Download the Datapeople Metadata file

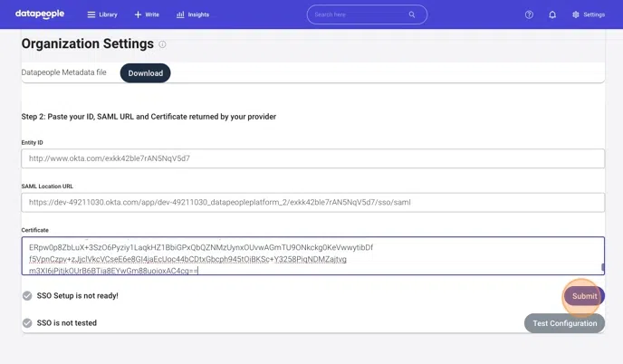[145, 73]
